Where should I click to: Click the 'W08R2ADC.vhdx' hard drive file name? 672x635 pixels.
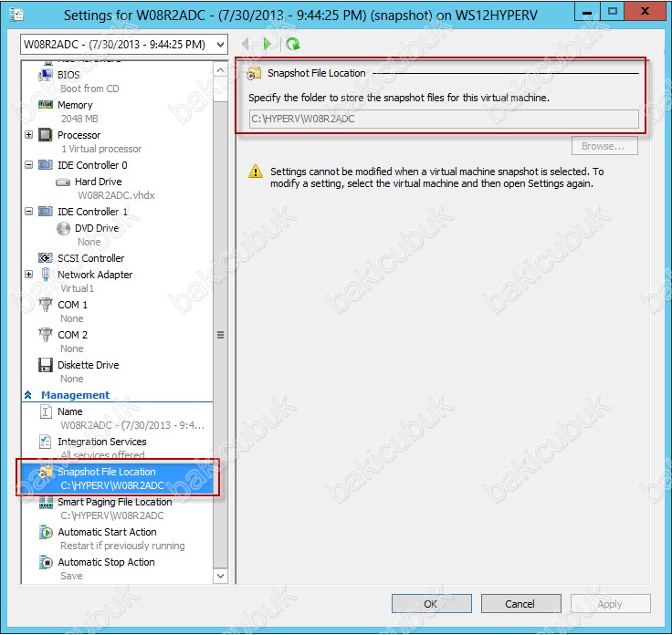[x=116, y=195]
